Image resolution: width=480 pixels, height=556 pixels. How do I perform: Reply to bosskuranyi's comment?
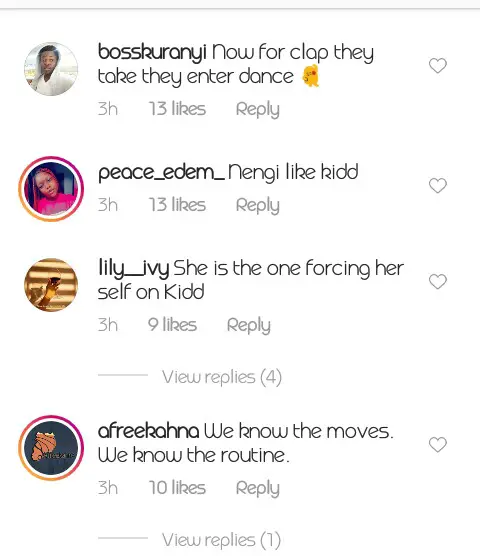(258, 109)
